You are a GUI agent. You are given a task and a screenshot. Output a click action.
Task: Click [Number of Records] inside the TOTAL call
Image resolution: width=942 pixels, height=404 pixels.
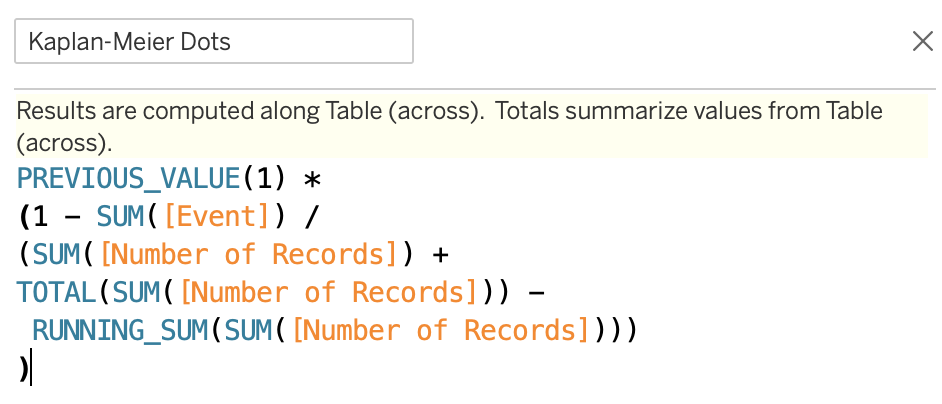[x=327, y=292]
